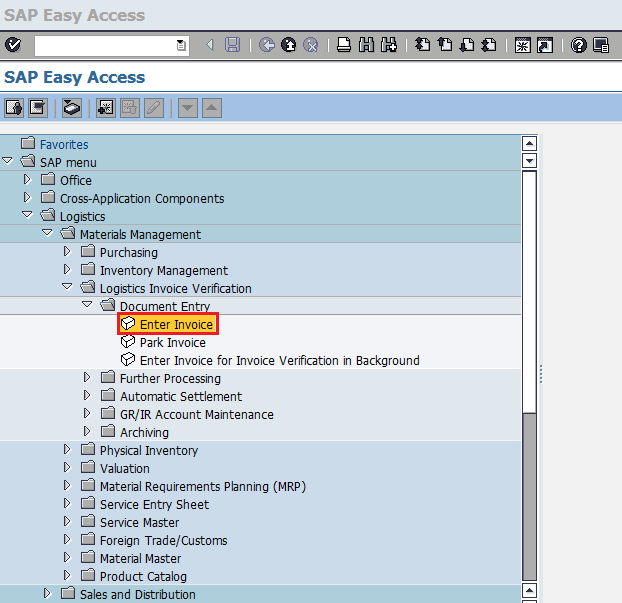
Task: Click the SAP Business Workplace icon
Action: tap(72, 108)
